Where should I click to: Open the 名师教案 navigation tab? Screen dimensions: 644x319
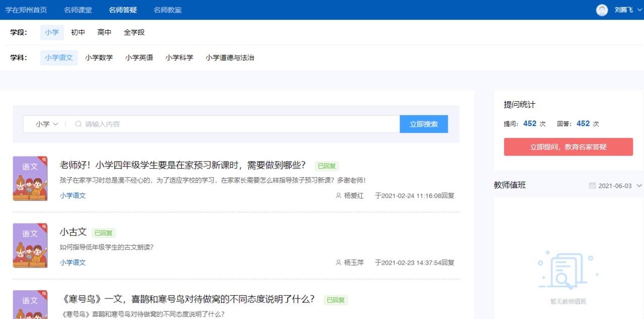click(168, 10)
